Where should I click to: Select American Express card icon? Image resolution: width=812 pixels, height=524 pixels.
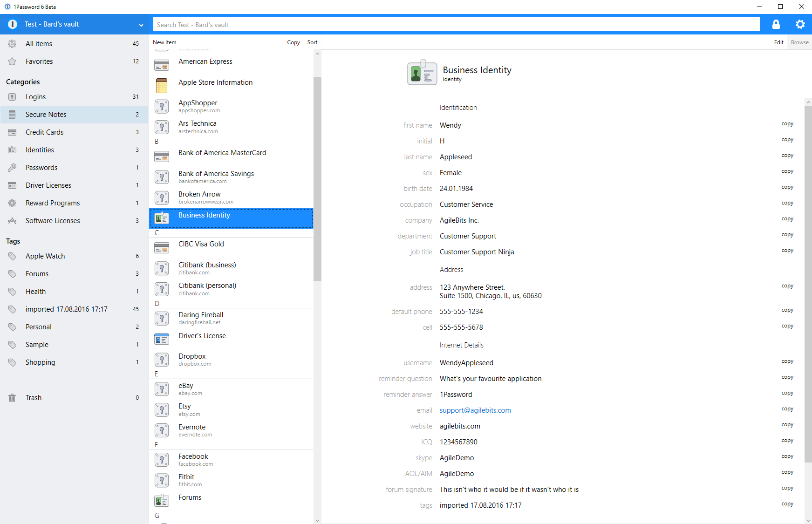(162, 65)
